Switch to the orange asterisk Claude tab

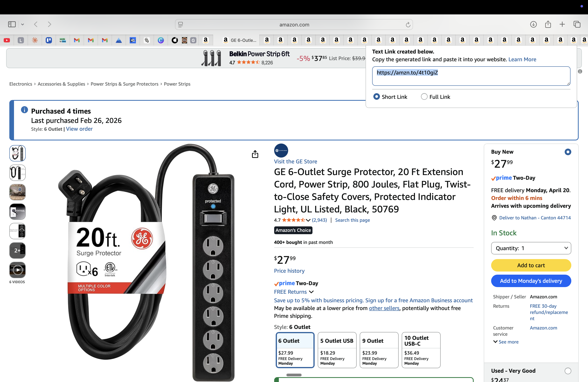pos(35,40)
